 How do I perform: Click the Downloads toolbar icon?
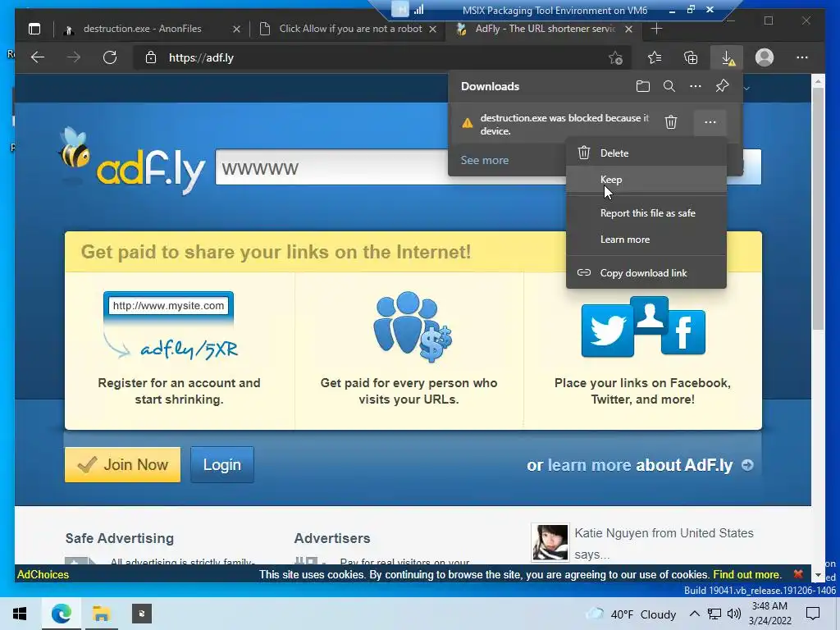click(x=728, y=58)
